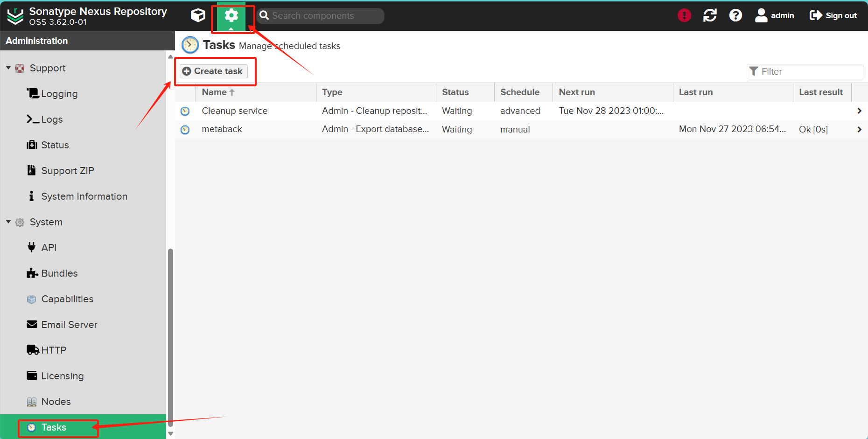Screen dimensions: 868x439
Task: Open HTTP in the sidebar
Action: coord(54,350)
